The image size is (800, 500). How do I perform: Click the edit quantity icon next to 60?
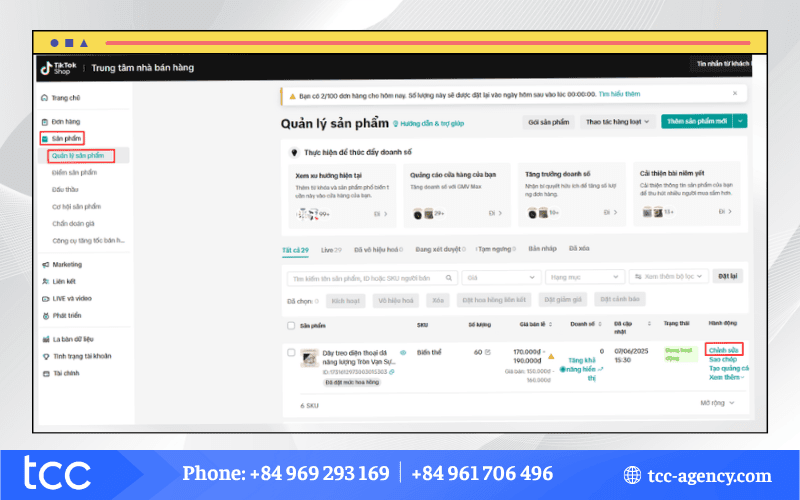pyautogui.click(x=488, y=353)
